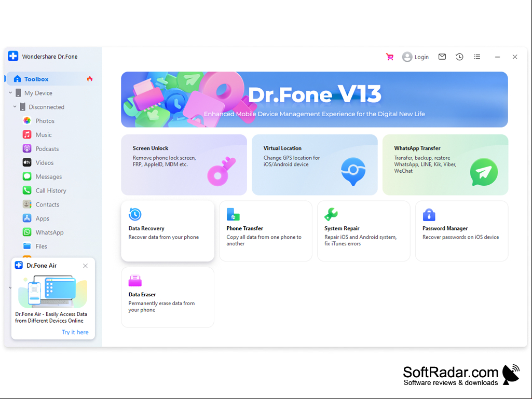Click the Dr.Fone Air popup logo
The image size is (532, 399).
point(19,265)
